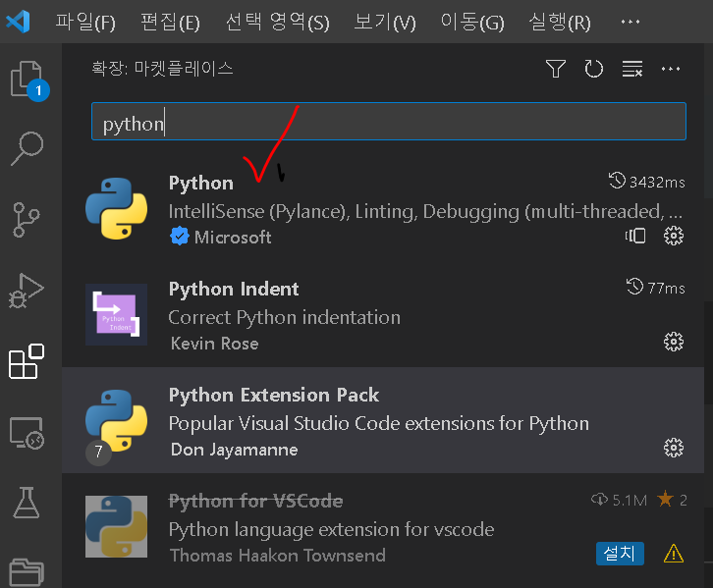The width and height of the screenshot is (713, 588).
Task: Click warning icon on Python for VSCode
Action: [674, 554]
